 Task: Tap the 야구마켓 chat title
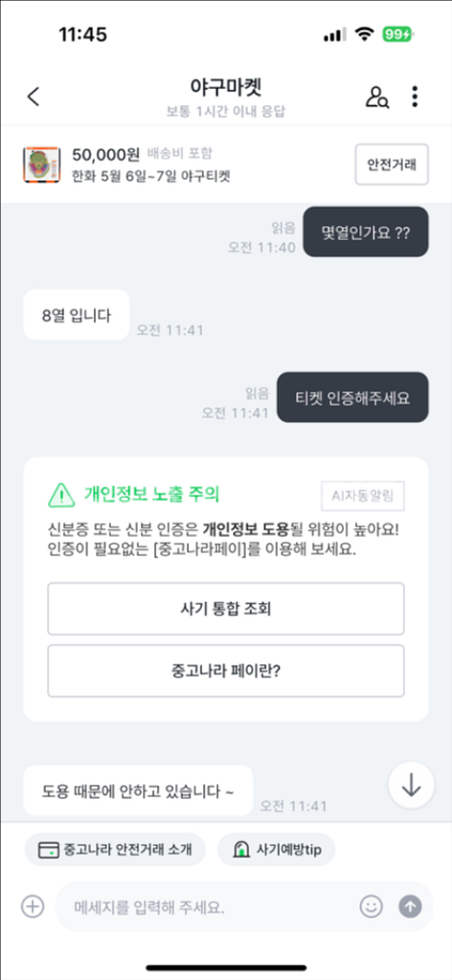226,87
